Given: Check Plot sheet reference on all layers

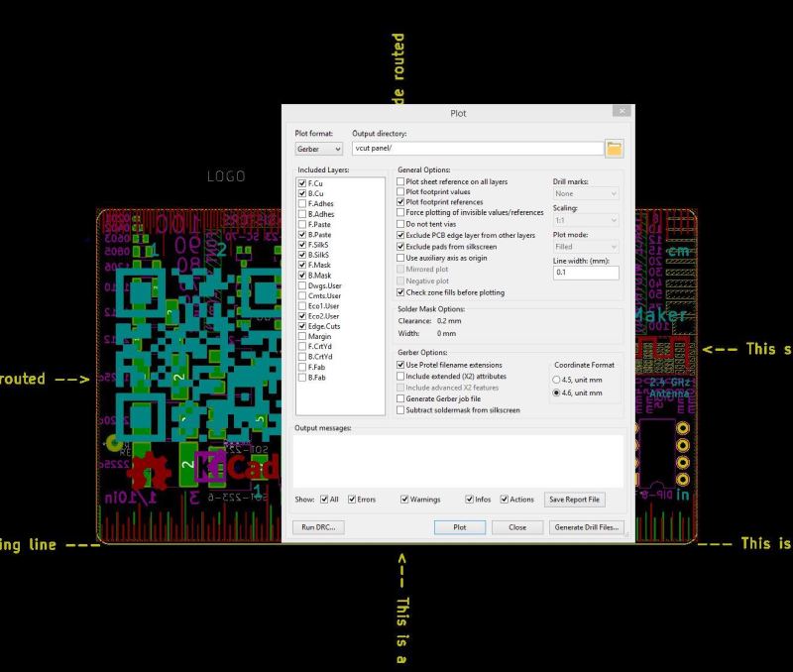Looking at the screenshot, I should [400, 181].
